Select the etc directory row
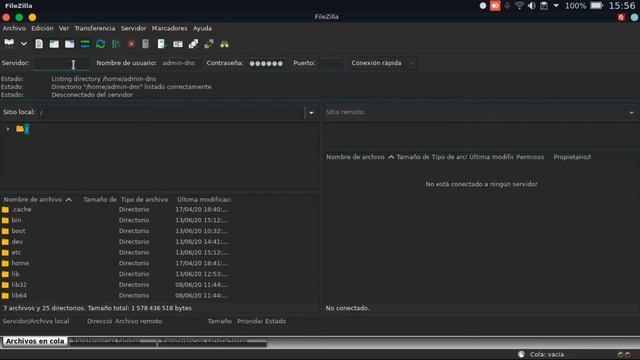The height and width of the screenshot is (360, 640). [159, 253]
